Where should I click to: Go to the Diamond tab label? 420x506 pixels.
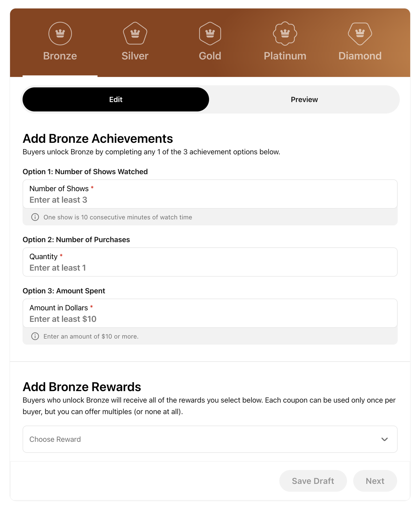point(360,56)
